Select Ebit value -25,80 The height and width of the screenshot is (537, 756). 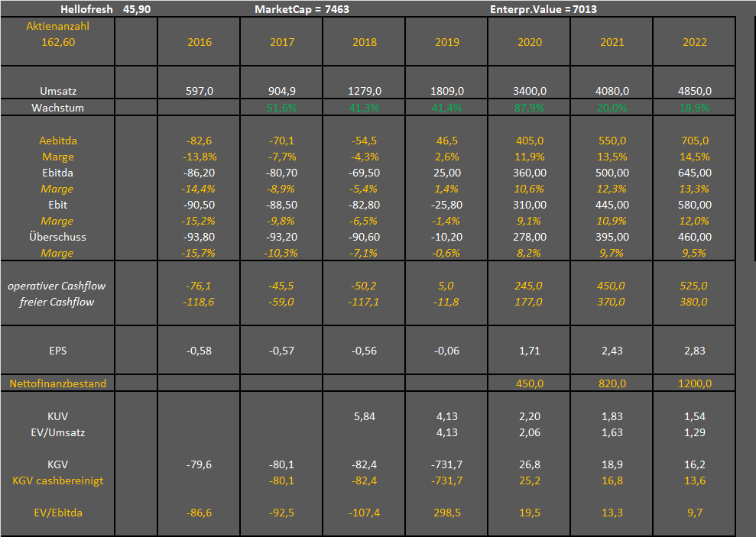click(x=447, y=205)
